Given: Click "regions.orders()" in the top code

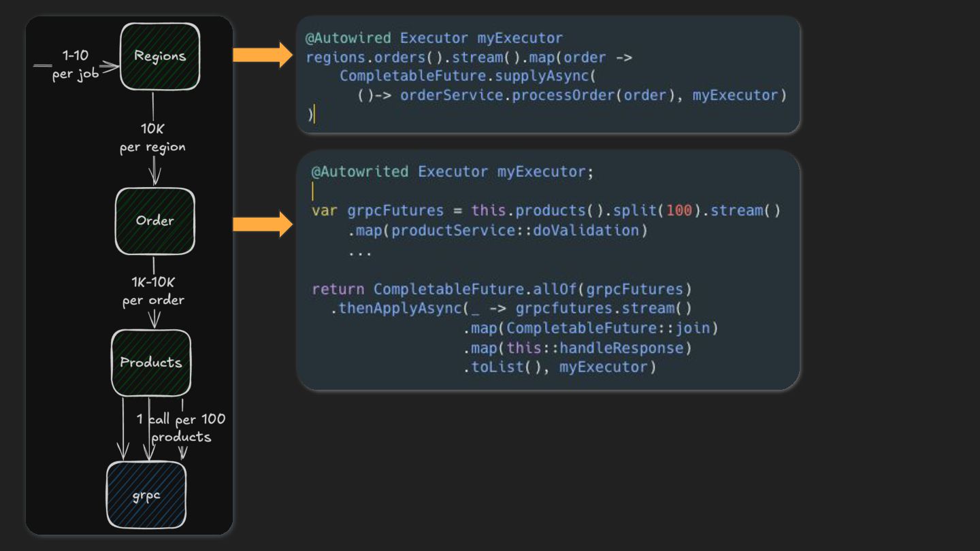Looking at the screenshot, I should coord(376,57).
